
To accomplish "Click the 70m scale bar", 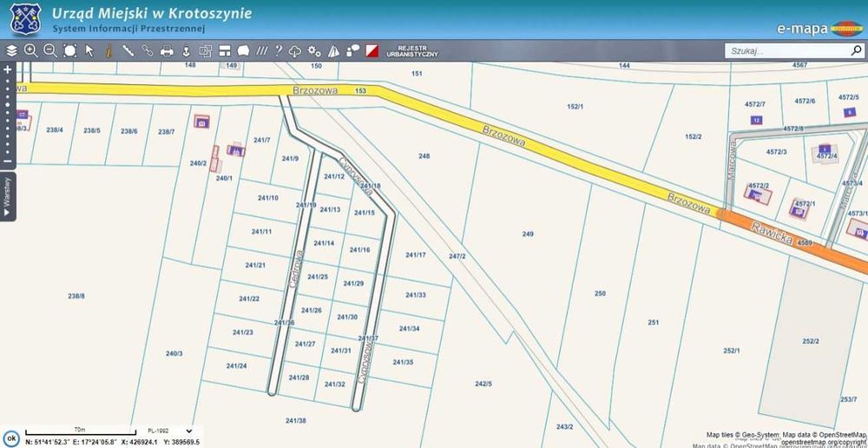I will pyautogui.click(x=80, y=432).
